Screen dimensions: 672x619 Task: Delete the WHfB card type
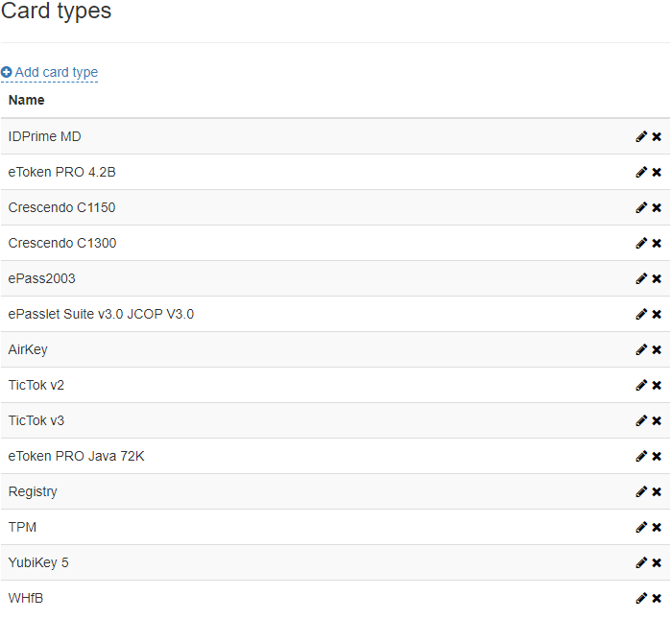657,598
